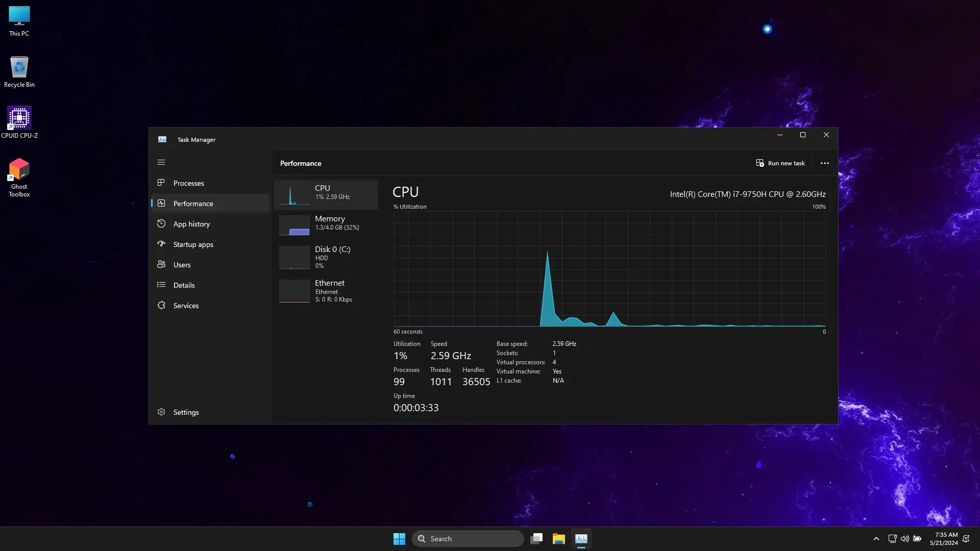Show hidden icons in system tray

click(876, 539)
